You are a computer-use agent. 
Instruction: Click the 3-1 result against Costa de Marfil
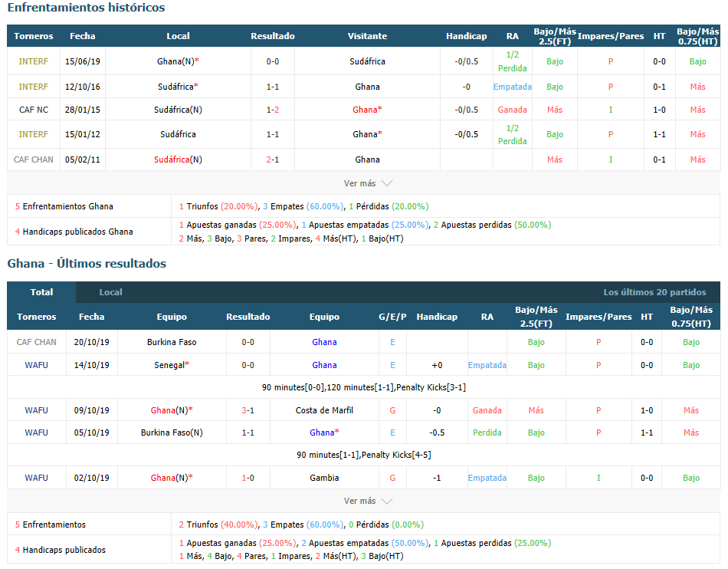click(x=248, y=410)
